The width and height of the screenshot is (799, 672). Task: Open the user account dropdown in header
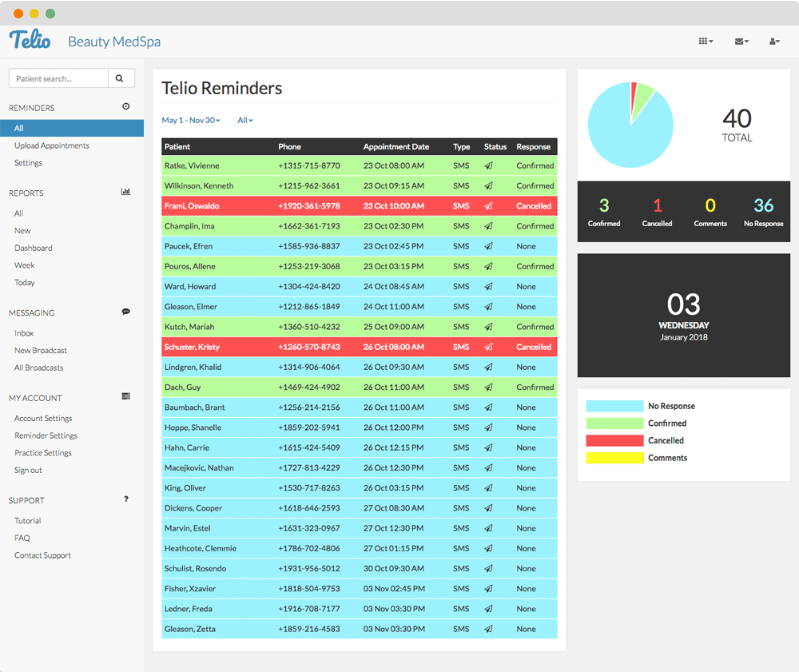click(x=774, y=42)
